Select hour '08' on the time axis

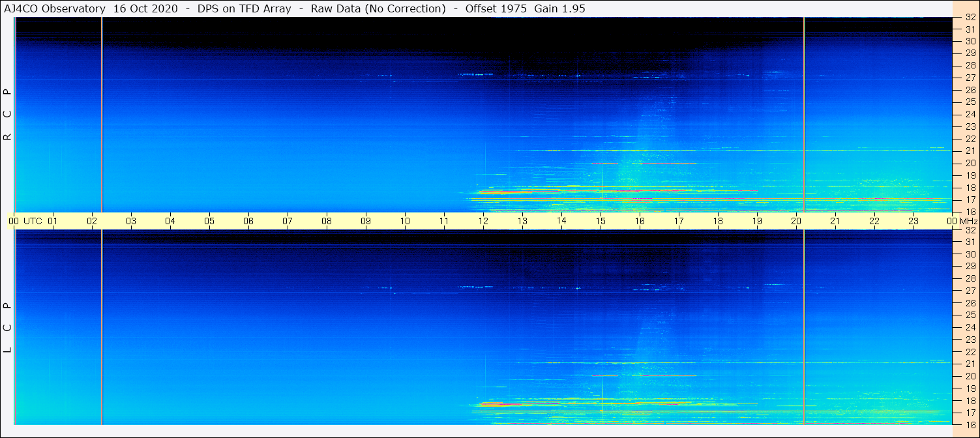327,221
